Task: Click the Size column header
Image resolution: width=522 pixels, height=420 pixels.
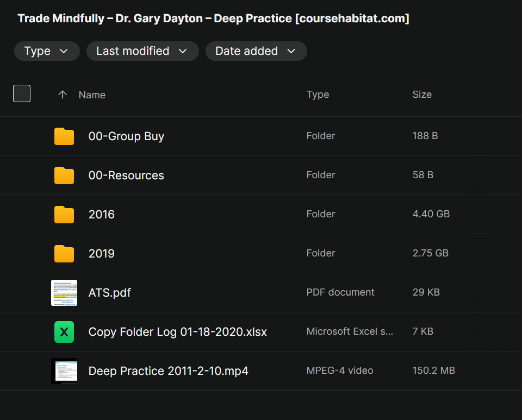Action: 422,95
